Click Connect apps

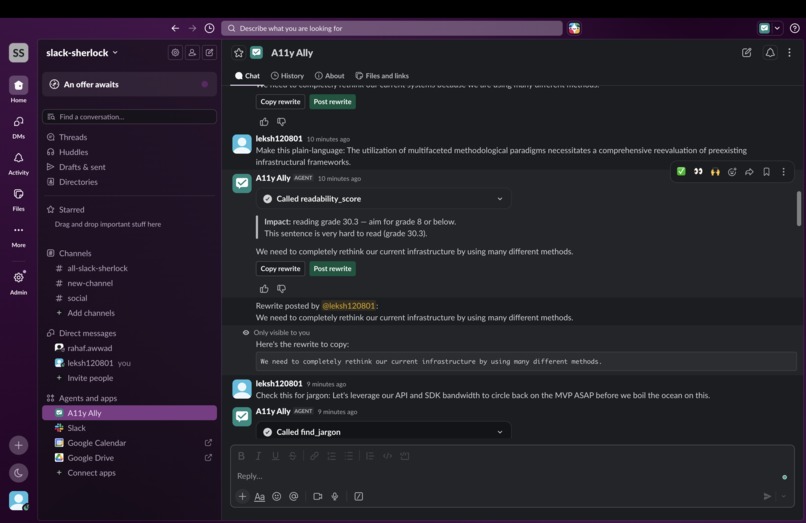click(91, 473)
